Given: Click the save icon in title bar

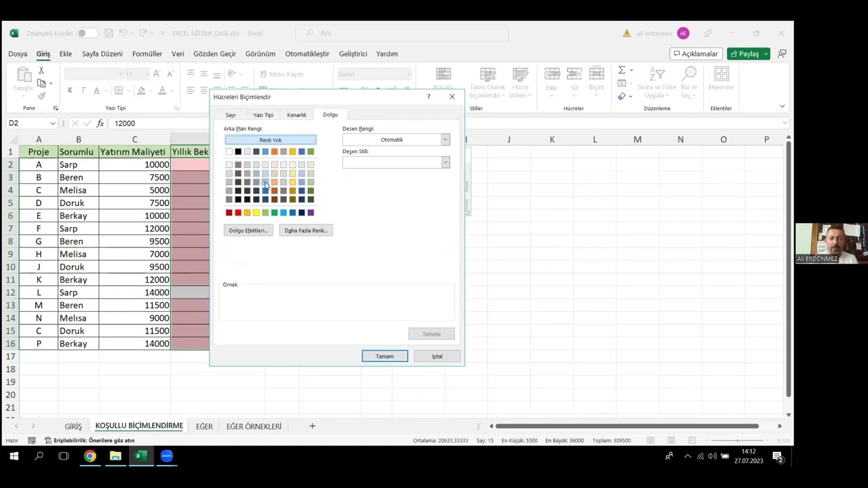Looking at the screenshot, I should [107, 33].
